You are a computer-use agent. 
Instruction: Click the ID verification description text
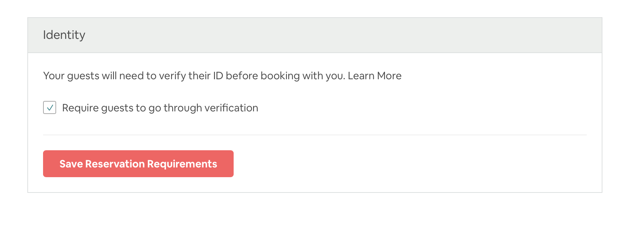[x=194, y=76]
